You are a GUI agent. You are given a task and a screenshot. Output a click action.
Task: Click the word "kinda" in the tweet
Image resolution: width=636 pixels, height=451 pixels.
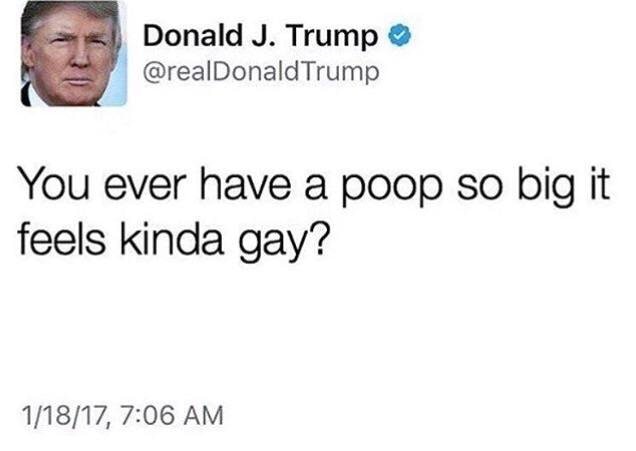(x=172, y=238)
